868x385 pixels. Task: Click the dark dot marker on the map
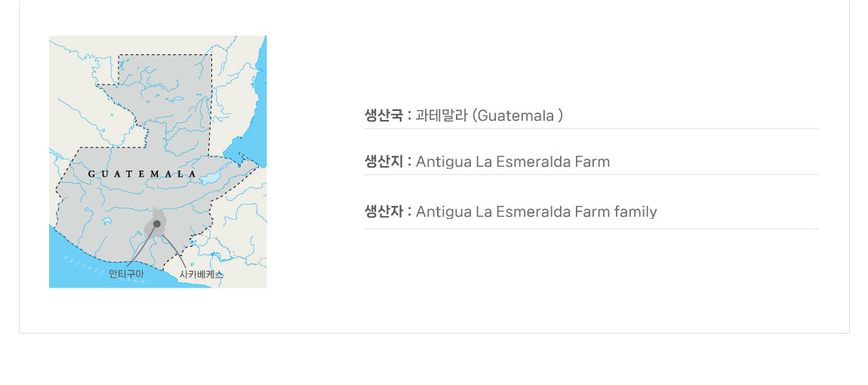tap(157, 223)
